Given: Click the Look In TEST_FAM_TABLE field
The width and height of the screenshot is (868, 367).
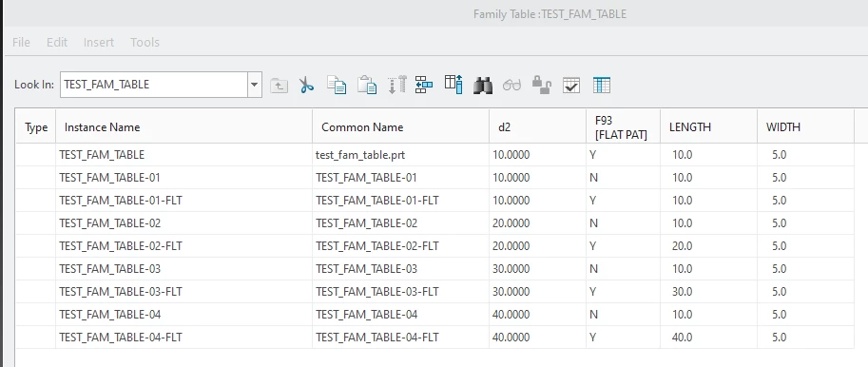Looking at the screenshot, I should (154, 85).
